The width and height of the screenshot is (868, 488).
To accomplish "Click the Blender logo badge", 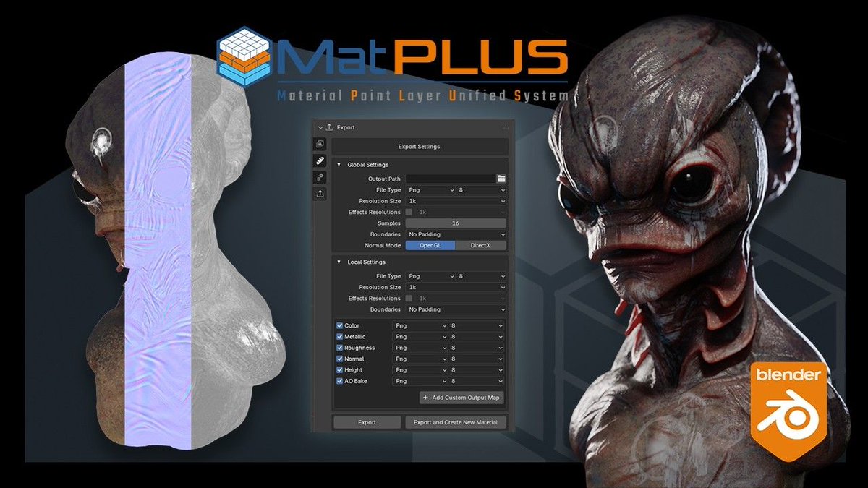I will [x=787, y=399].
